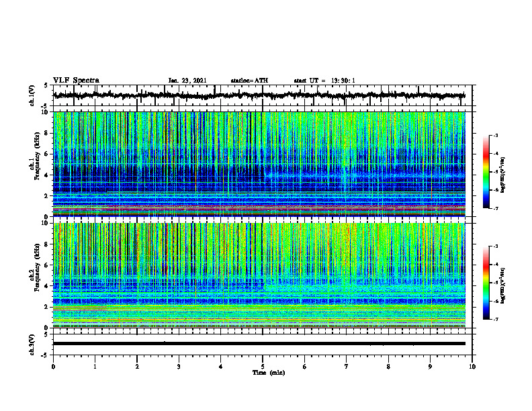532x411 pixels.
Task: Click time axis tick label 10
Action: [472, 367]
